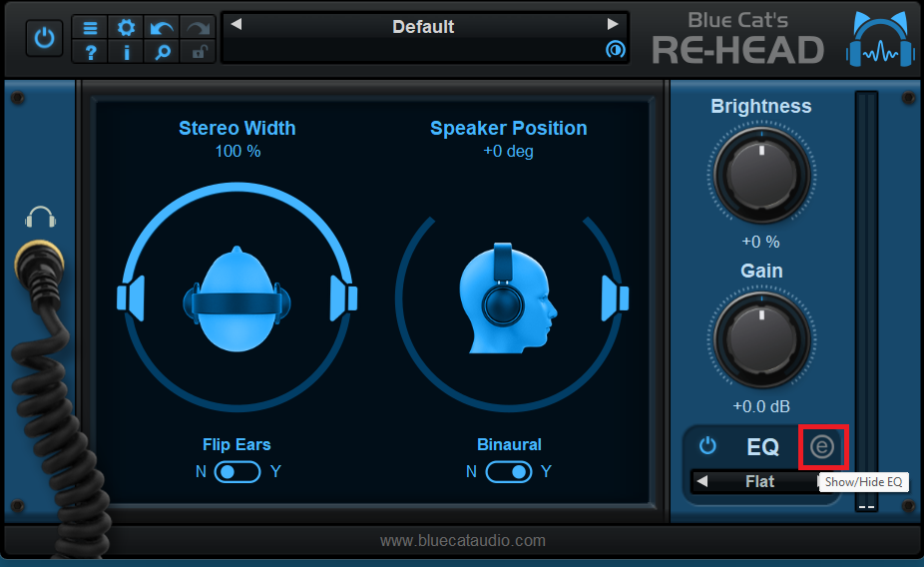The width and height of the screenshot is (924, 567).
Task: Toggle the lock GUI state icon
Action: pyautogui.click(x=199, y=52)
